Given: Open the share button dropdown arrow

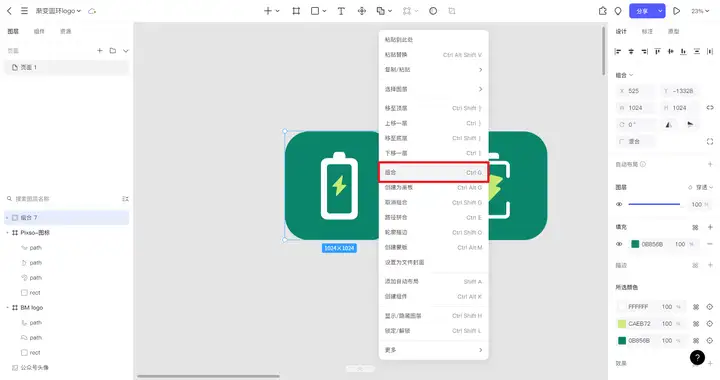Looking at the screenshot, I should click(x=660, y=11).
